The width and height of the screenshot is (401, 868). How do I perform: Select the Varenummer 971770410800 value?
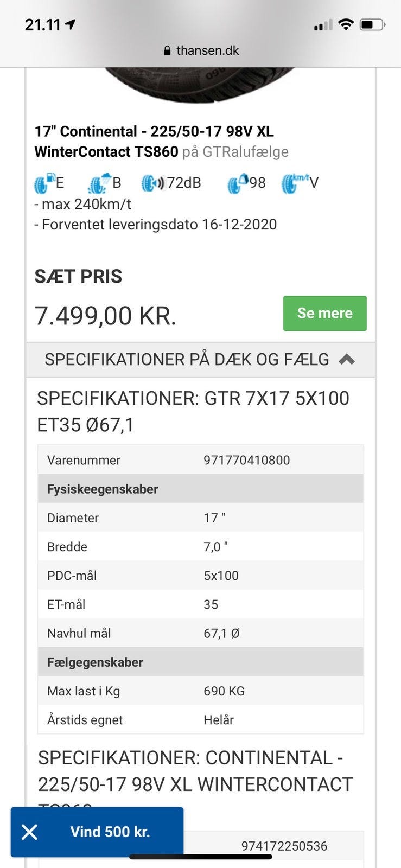click(x=246, y=460)
